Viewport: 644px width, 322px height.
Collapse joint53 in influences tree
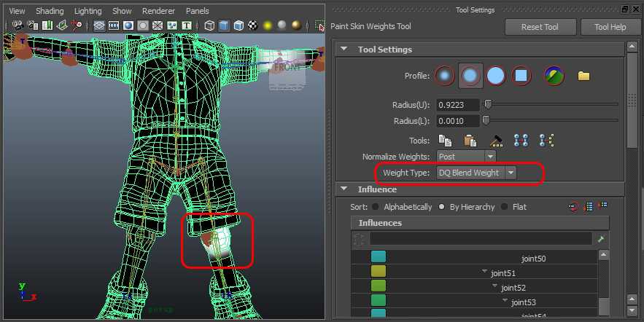tap(505, 301)
